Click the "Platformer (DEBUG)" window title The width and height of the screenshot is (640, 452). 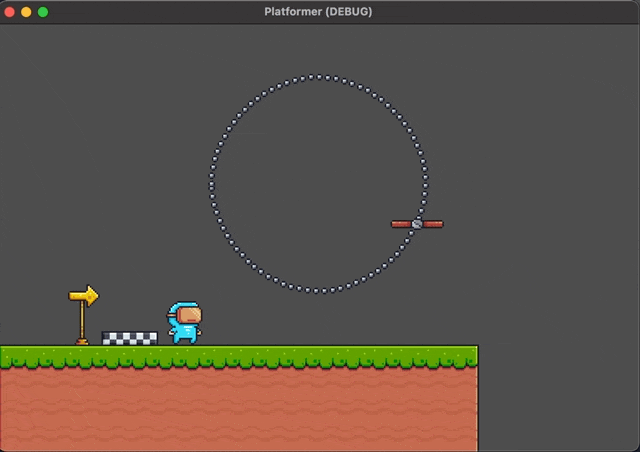click(318, 12)
